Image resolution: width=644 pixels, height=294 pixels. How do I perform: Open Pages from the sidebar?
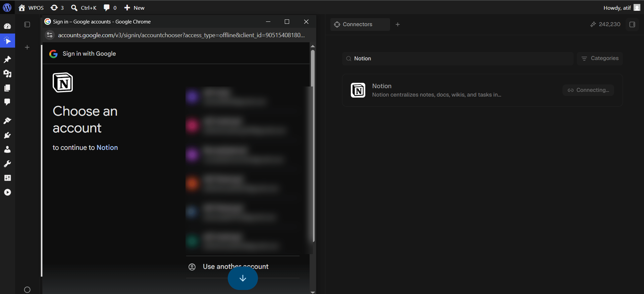7,88
